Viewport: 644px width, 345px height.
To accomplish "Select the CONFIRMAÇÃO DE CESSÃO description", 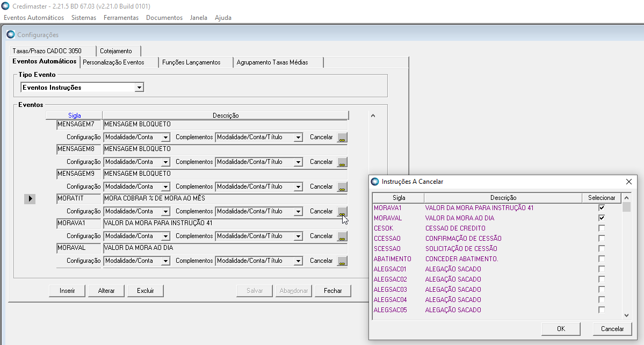I will click(x=464, y=239).
